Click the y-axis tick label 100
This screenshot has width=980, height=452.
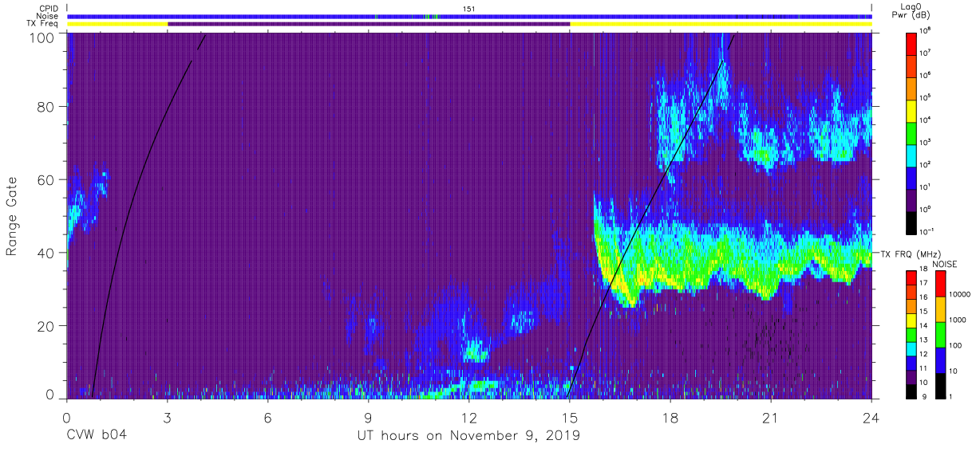(x=40, y=37)
